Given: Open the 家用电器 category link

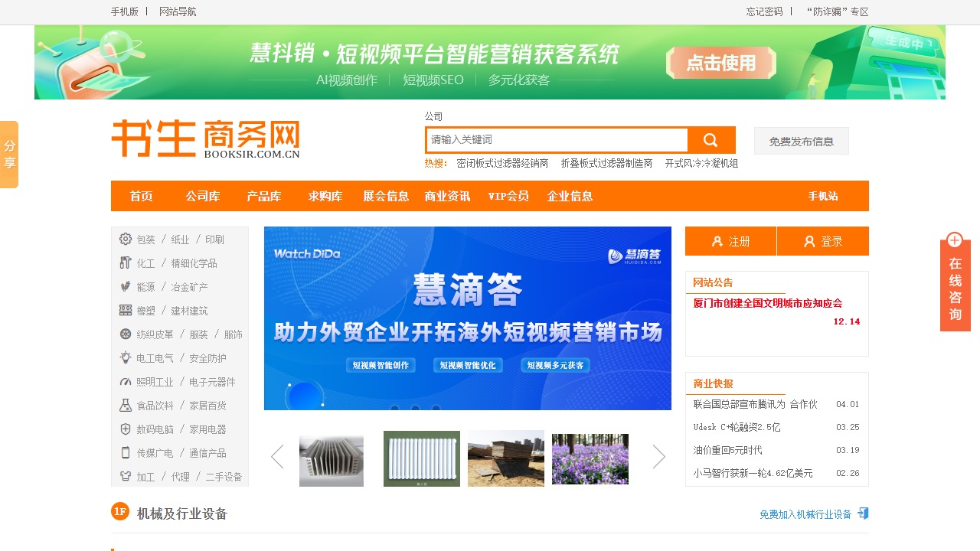Looking at the screenshot, I should click(x=207, y=429).
